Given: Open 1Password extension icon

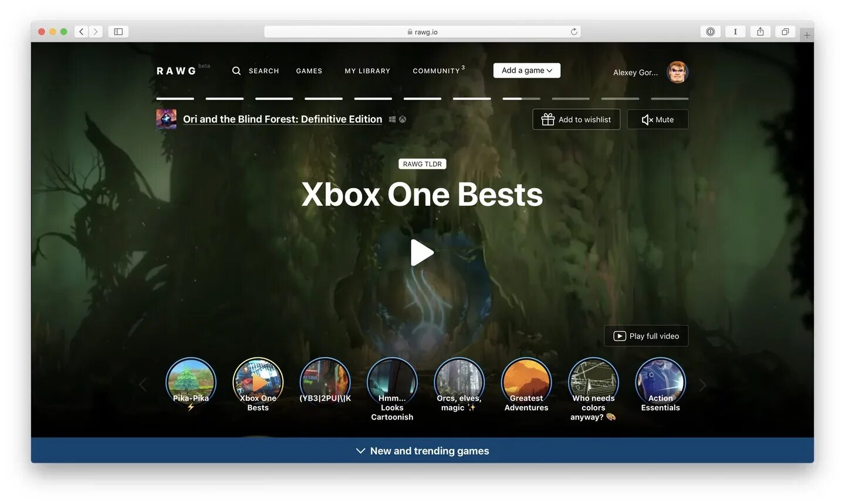Looking at the screenshot, I should tap(711, 32).
